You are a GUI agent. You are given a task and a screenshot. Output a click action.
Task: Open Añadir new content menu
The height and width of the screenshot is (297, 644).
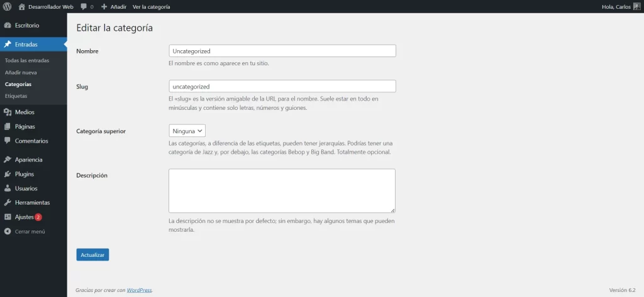(118, 7)
